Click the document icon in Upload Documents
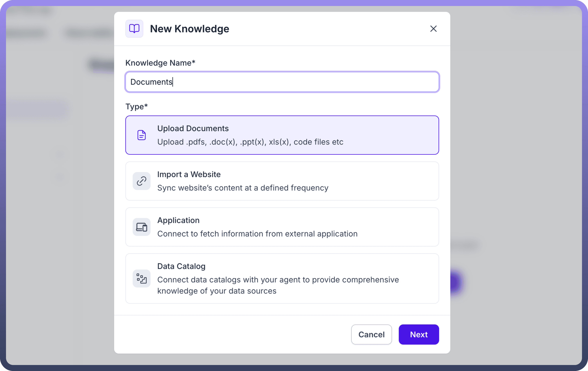Image resolution: width=588 pixels, height=371 pixels. 141,135
